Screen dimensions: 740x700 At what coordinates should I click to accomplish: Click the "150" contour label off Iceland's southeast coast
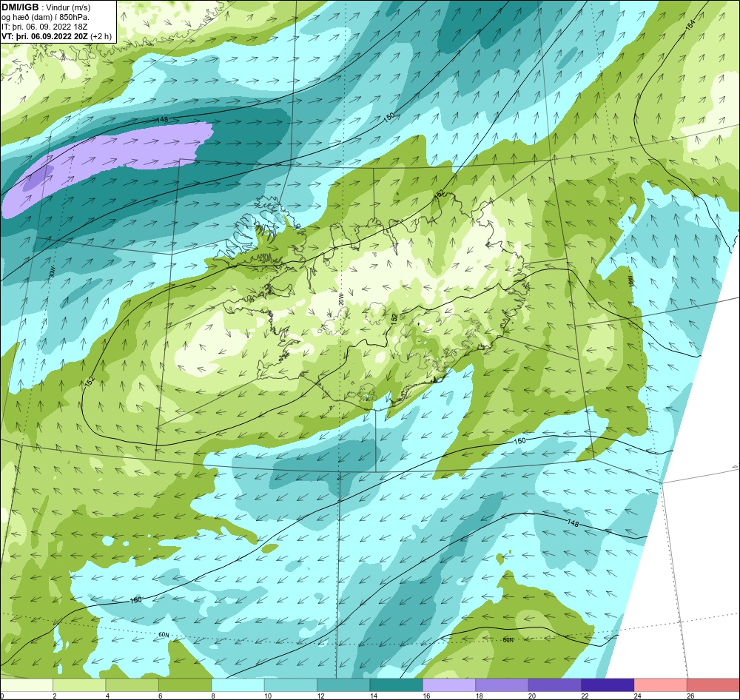(519, 441)
